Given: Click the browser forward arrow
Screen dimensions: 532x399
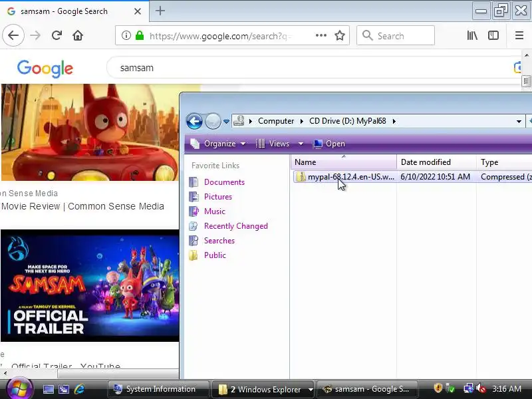Looking at the screenshot, I should click(35, 35).
